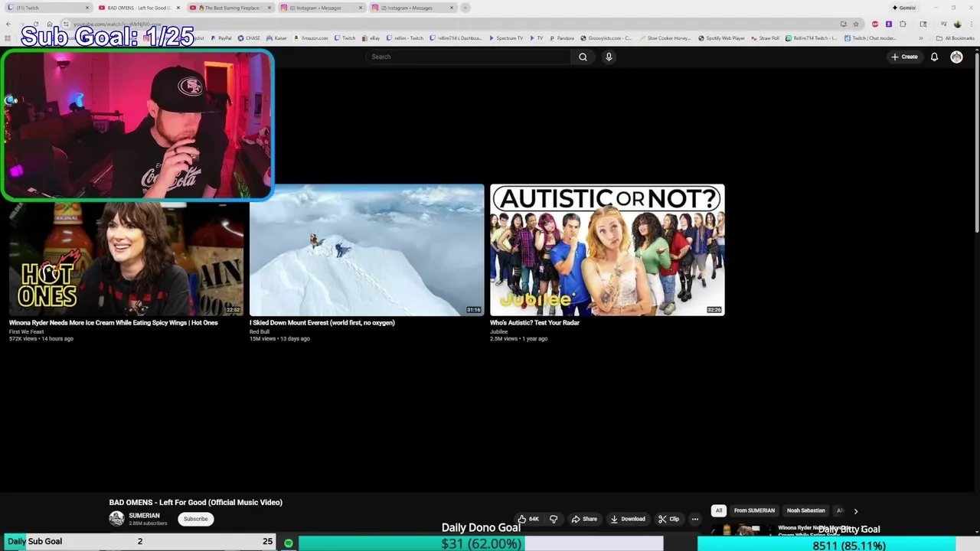Focus the YouTube search field
This screenshot has width=980, height=551.
[469, 57]
